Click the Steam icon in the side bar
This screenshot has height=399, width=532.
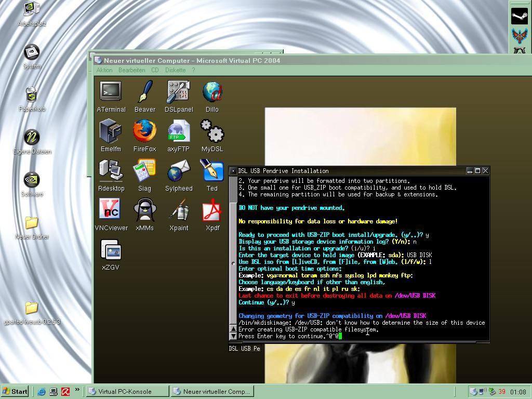pyautogui.click(x=520, y=16)
